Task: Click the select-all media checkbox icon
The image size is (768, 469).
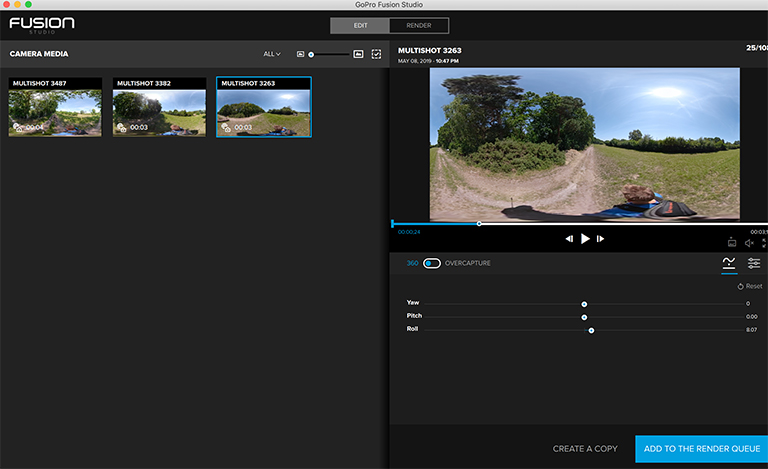Action: tap(376, 54)
